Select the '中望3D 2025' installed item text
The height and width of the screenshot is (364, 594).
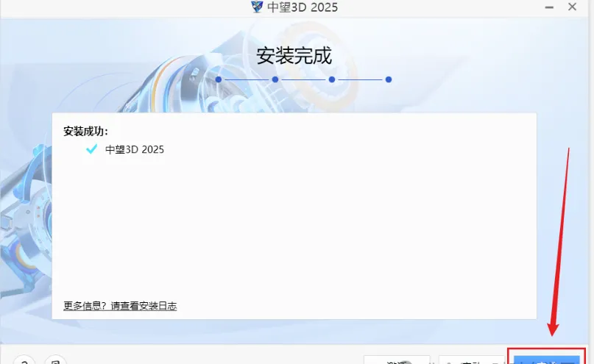tap(135, 149)
